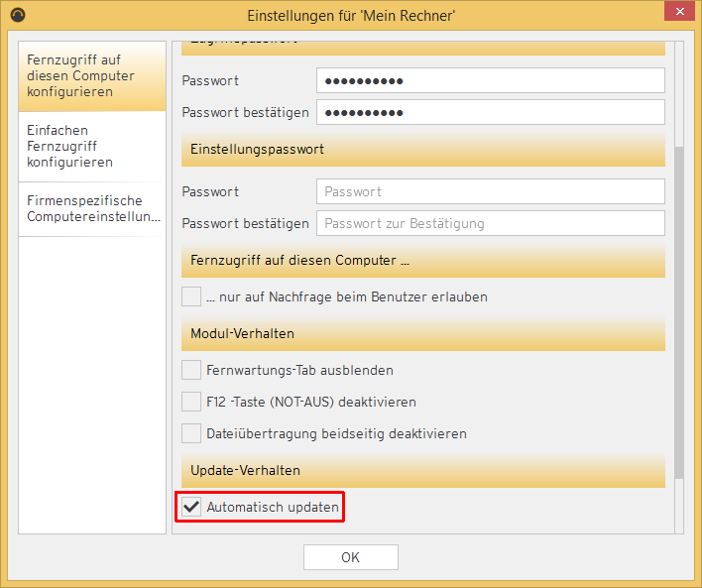Image resolution: width=702 pixels, height=588 pixels.
Task: Click the 'Modul-Verhalten' section header
Action: 423,334
